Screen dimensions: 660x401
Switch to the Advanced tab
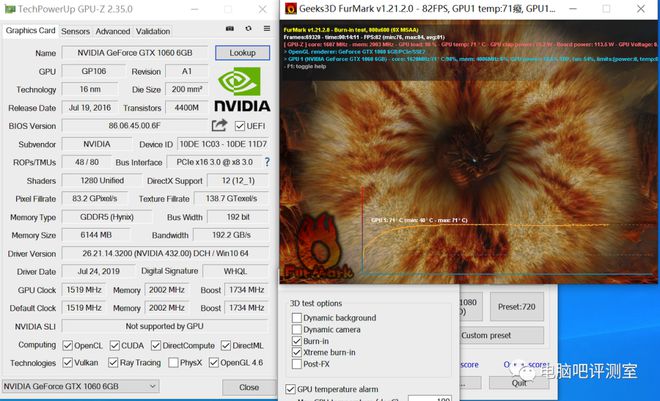[113, 31]
